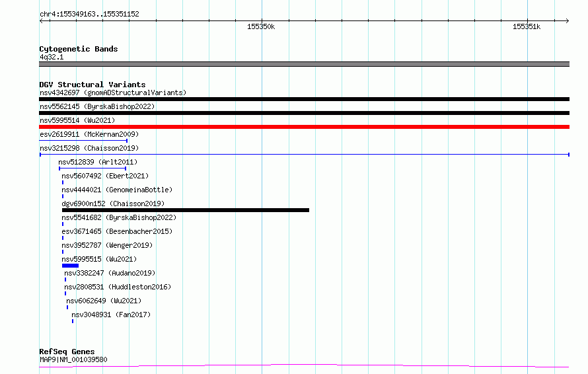Screen dimensions: 588x374
Task: Open nsv512839 (Arlt2011) label
Action: [98, 162]
